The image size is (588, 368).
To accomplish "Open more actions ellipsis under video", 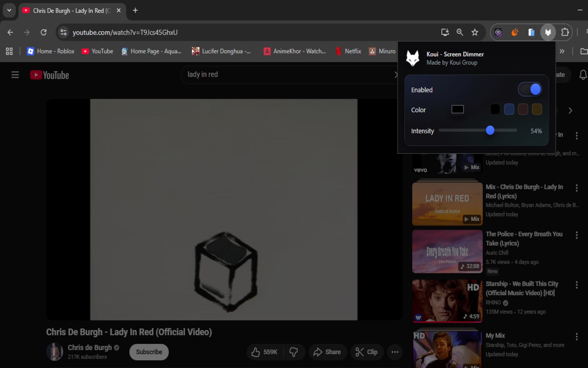I will pos(395,352).
